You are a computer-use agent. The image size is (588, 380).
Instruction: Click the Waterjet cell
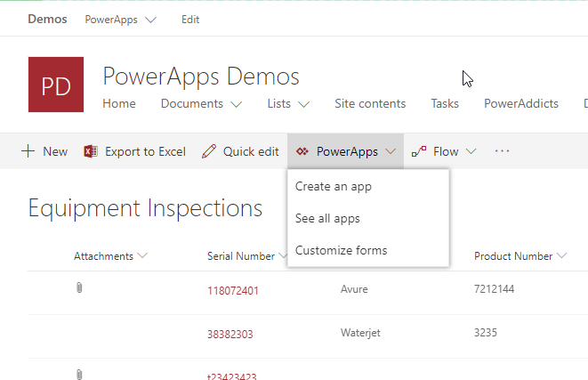click(x=360, y=333)
